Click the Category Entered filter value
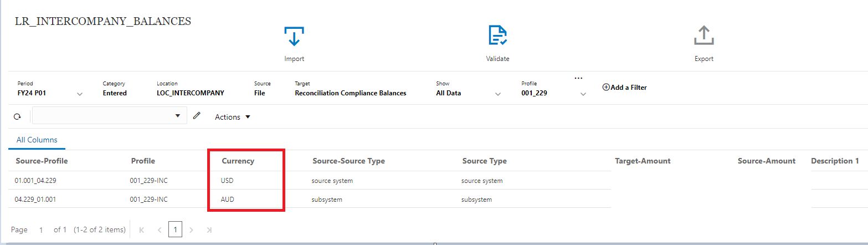 115,93
